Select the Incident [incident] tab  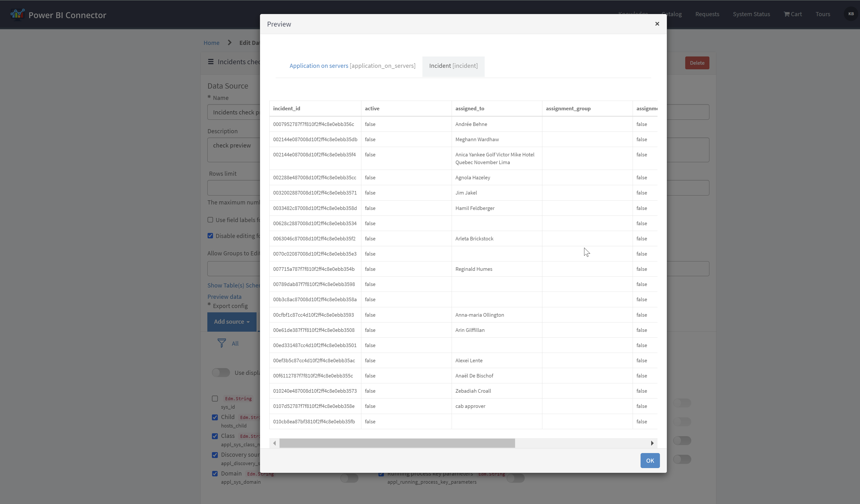[x=453, y=66]
